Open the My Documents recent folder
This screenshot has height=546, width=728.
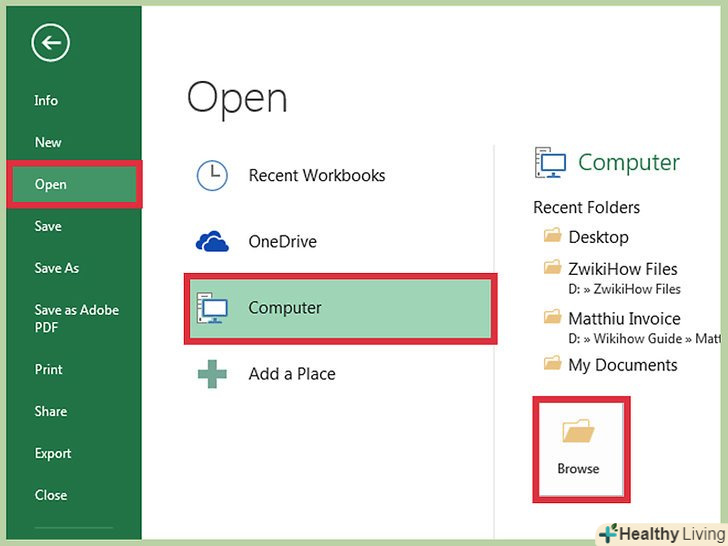click(x=623, y=365)
